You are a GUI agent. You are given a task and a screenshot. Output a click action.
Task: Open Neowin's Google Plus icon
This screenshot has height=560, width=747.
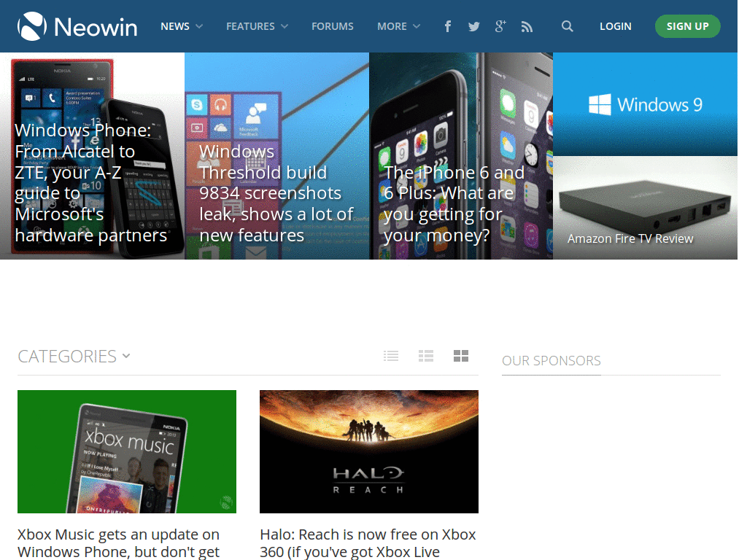[x=500, y=26]
